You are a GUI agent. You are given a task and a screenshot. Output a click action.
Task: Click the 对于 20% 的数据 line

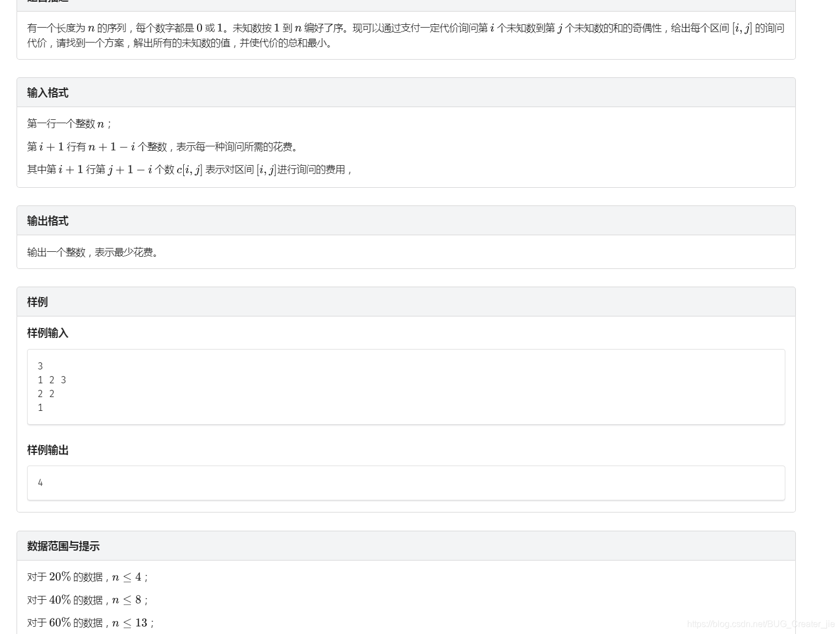click(87, 577)
